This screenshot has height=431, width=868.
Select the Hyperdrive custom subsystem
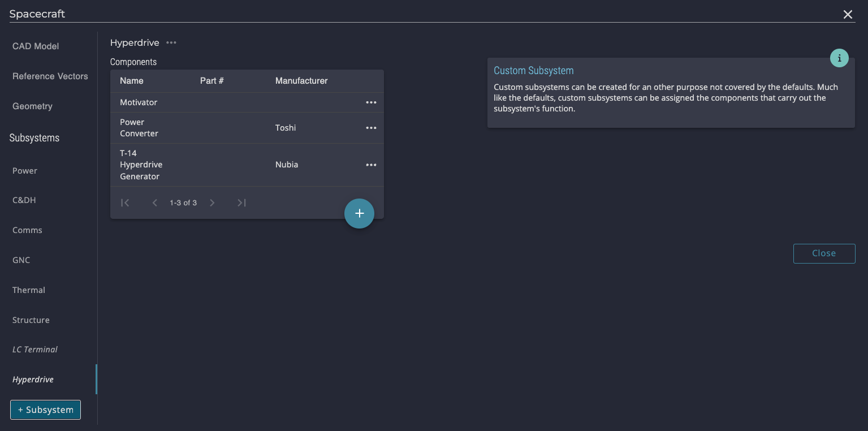pyautogui.click(x=33, y=380)
